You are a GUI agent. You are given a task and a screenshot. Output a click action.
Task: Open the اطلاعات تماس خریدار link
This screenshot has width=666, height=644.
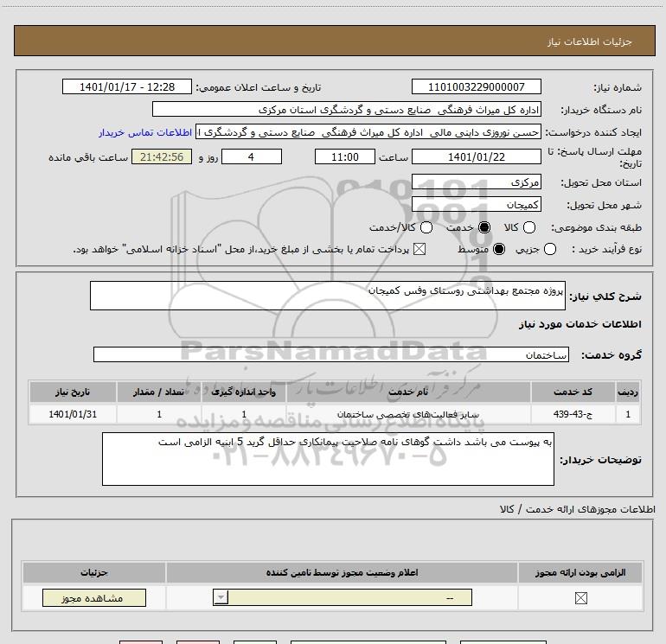click(145, 132)
